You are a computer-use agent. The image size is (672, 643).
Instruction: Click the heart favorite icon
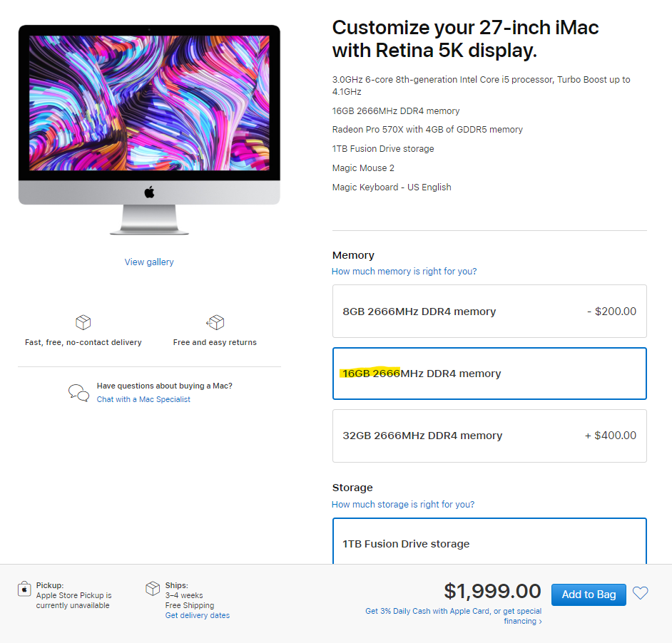tap(641, 593)
